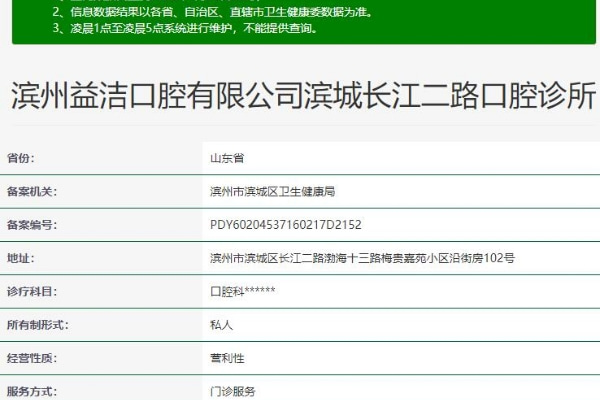The image size is (600, 400).
Task: Click the value 滨州市滨城区卫生健康局
Action: [x=272, y=191]
